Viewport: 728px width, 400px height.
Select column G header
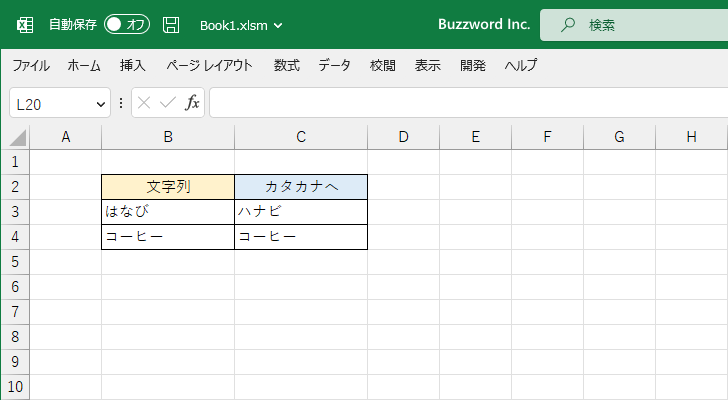coord(619,137)
